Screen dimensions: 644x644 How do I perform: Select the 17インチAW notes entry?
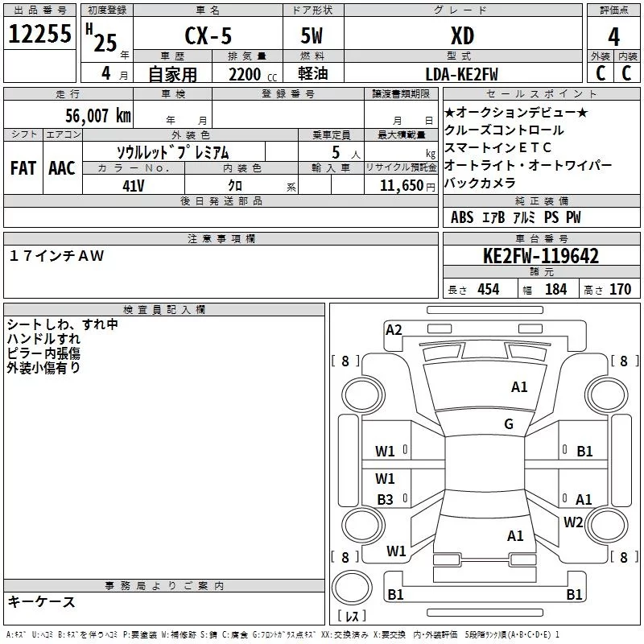click(57, 255)
